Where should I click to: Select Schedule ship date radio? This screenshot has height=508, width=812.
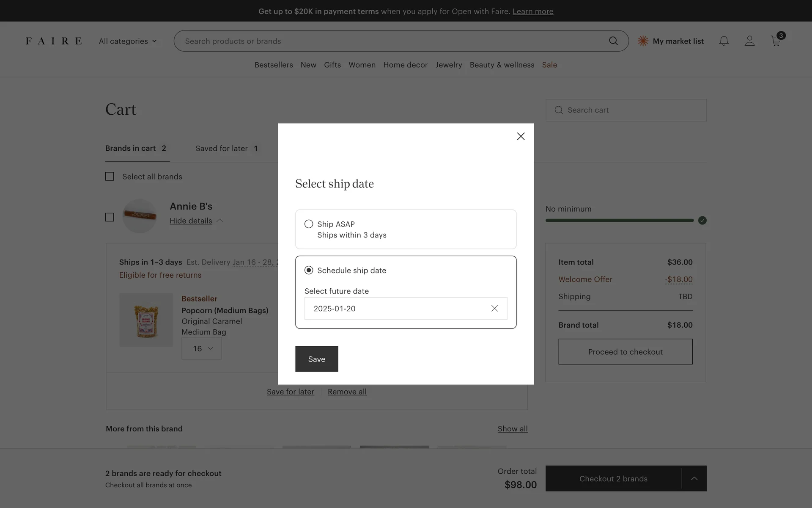pos(309,270)
